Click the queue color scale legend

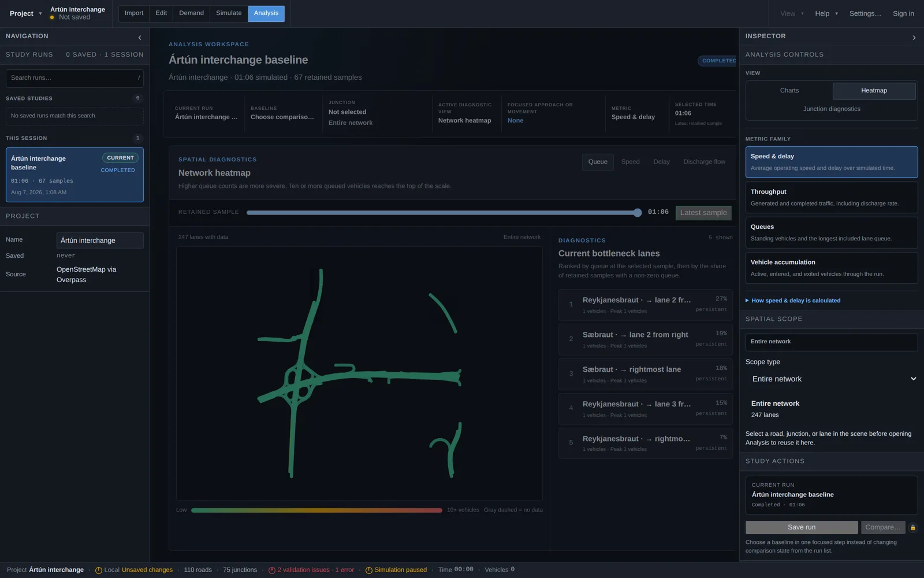pos(316,510)
